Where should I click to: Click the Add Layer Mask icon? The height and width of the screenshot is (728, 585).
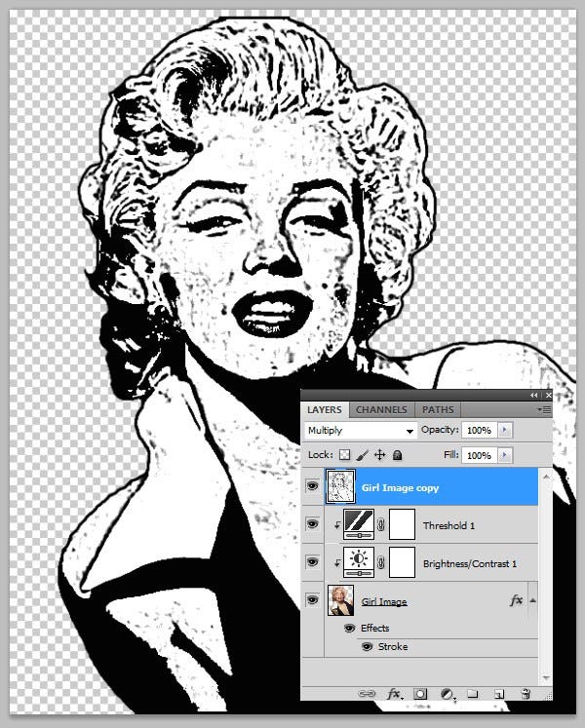coord(420,694)
